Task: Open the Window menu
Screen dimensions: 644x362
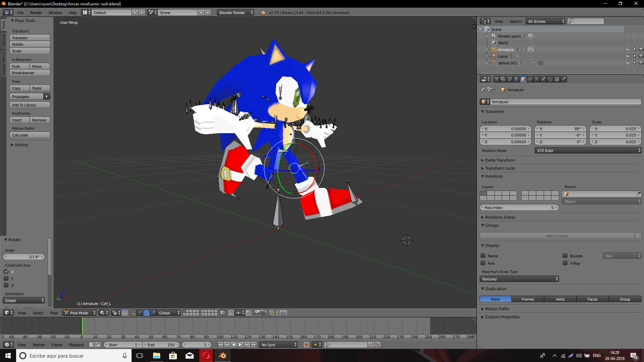Action: click(55, 12)
